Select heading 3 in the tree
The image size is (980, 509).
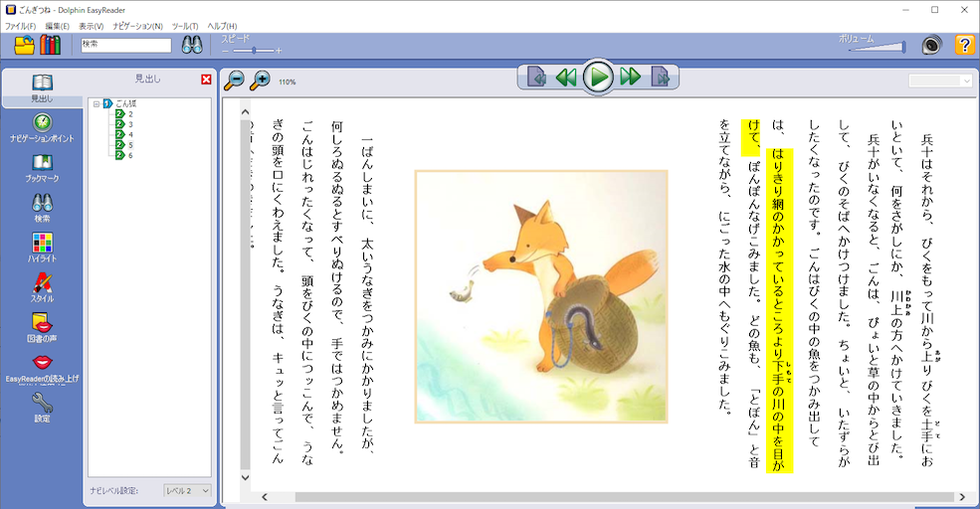pos(130,124)
